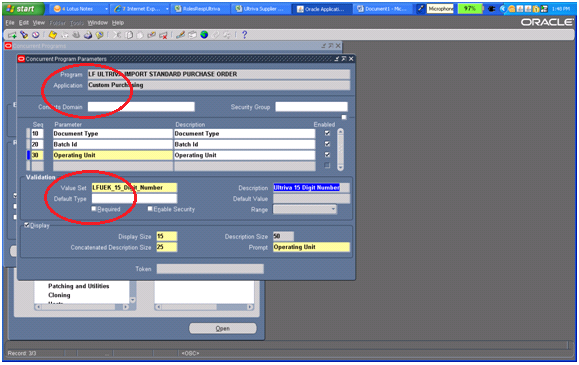This screenshot has width=579, height=365.
Task: Check the Required checkbox
Action: coord(94,209)
